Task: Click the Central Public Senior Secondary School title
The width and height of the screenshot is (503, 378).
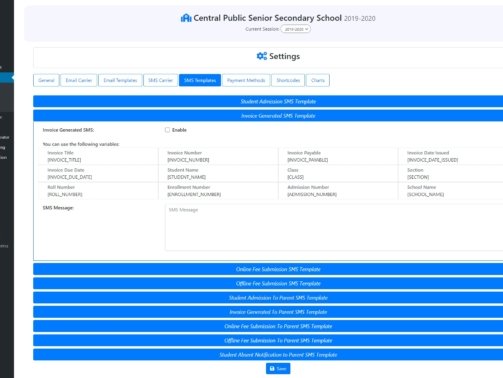Action: tap(268, 18)
